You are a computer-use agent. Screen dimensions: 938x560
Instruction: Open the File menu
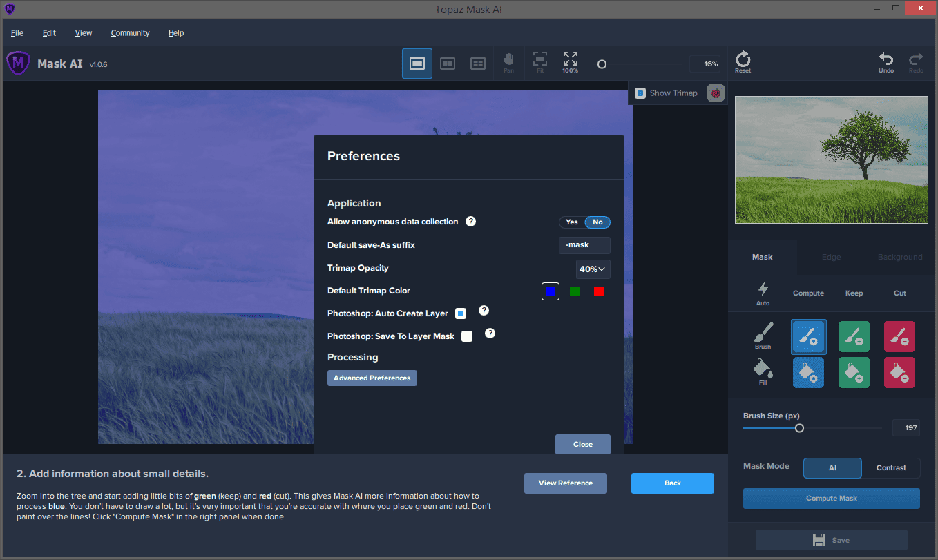tap(17, 33)
